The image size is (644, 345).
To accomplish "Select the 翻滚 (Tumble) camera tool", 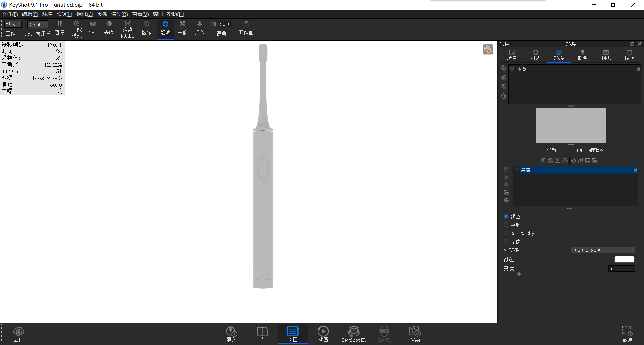I will (x=165, y=28).
